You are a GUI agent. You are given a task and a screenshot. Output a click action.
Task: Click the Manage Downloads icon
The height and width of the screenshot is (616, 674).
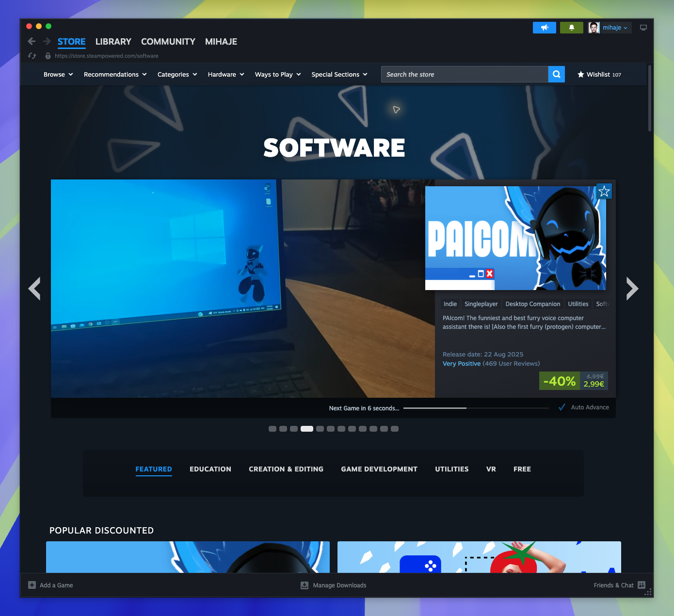(305, 585)
